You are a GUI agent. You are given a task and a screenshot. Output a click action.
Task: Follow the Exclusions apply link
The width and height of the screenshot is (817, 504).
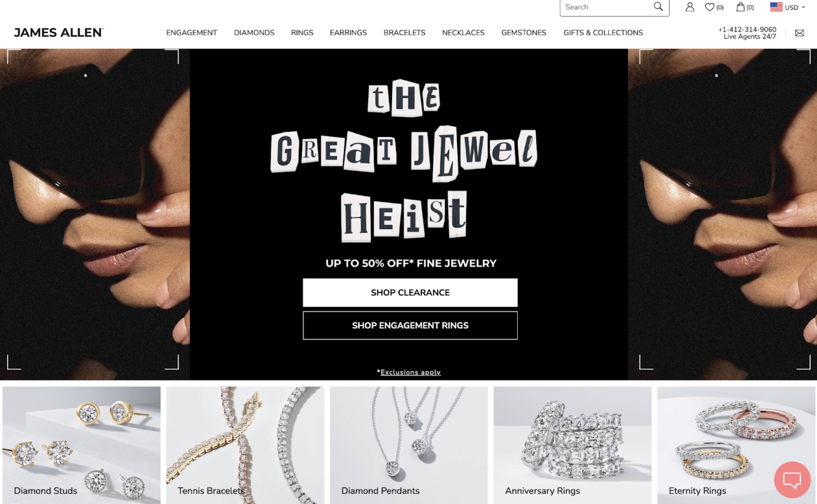pos(410,373)
